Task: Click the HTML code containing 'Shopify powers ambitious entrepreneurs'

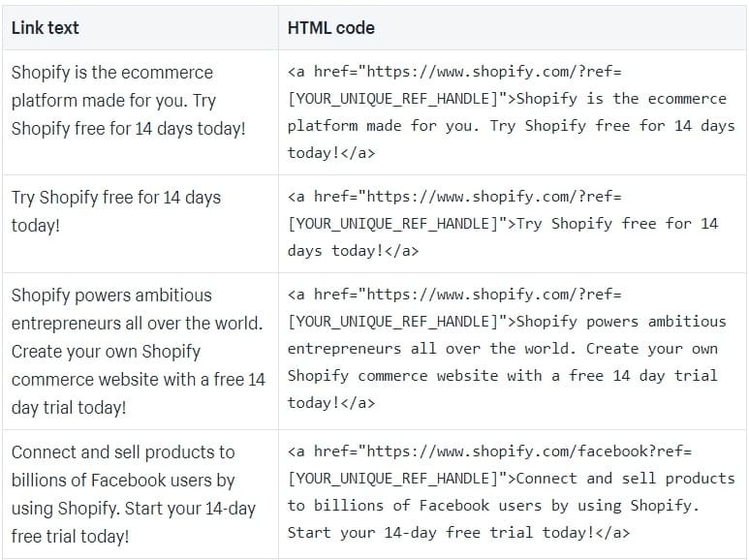Action: (507, 349)
